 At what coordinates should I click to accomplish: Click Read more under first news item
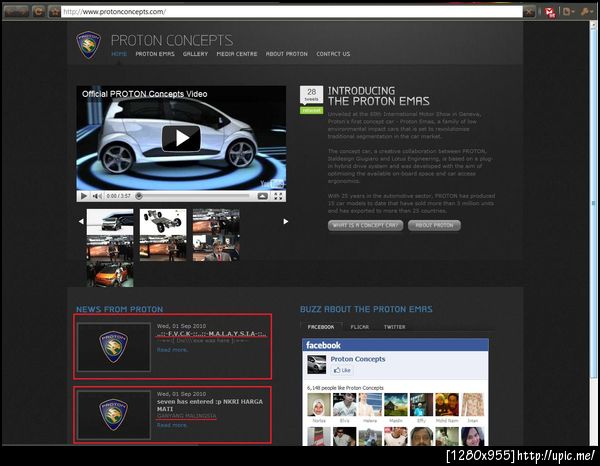[172, 350]
